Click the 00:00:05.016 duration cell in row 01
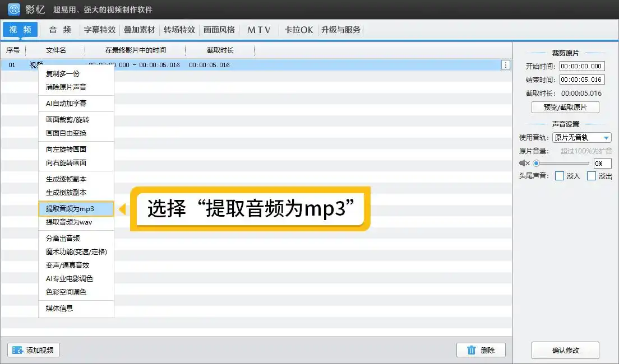This screenshot has height=364, width=619. click(x=209, y=65)
